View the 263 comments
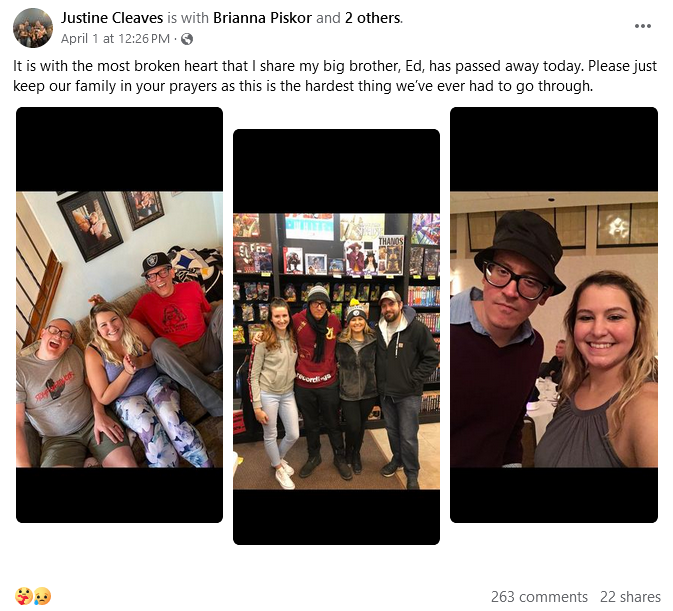Viewport: 673px width, 611px height. 539,597
